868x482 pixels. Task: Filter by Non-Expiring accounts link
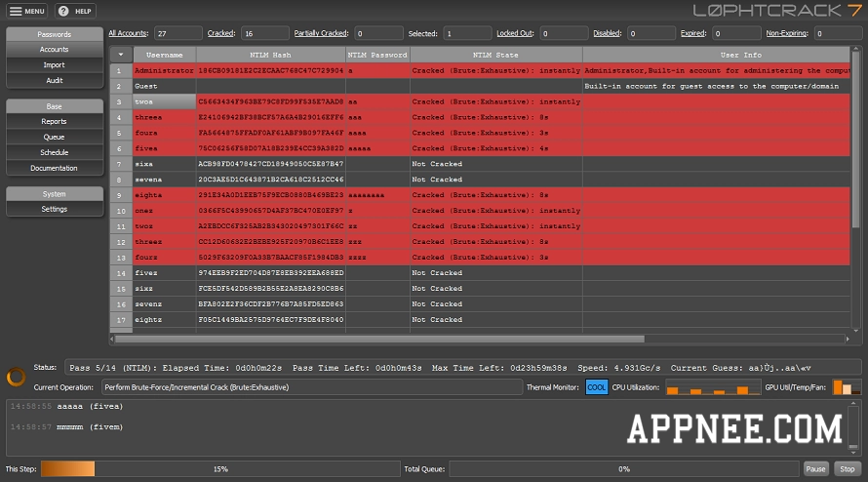tap(787, 33)
